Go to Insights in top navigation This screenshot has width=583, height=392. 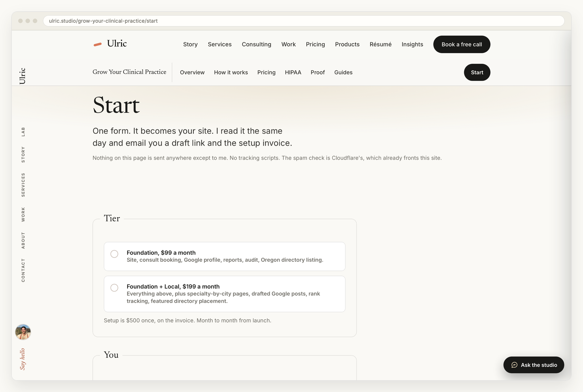click(412, 44)
